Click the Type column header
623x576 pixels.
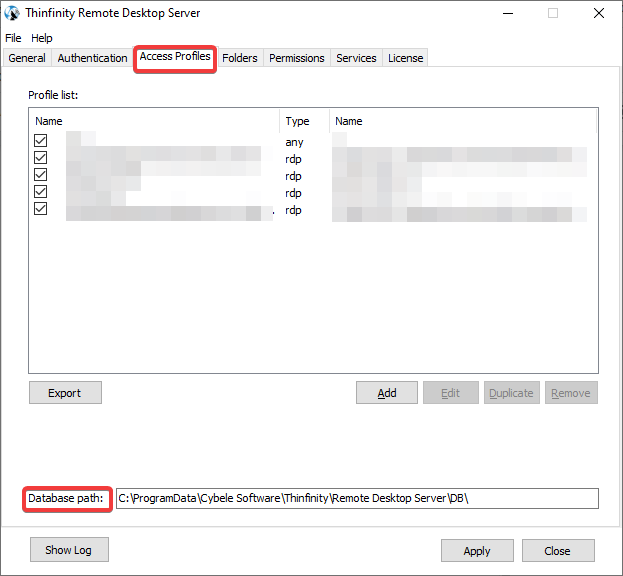(x=305, y=121)
